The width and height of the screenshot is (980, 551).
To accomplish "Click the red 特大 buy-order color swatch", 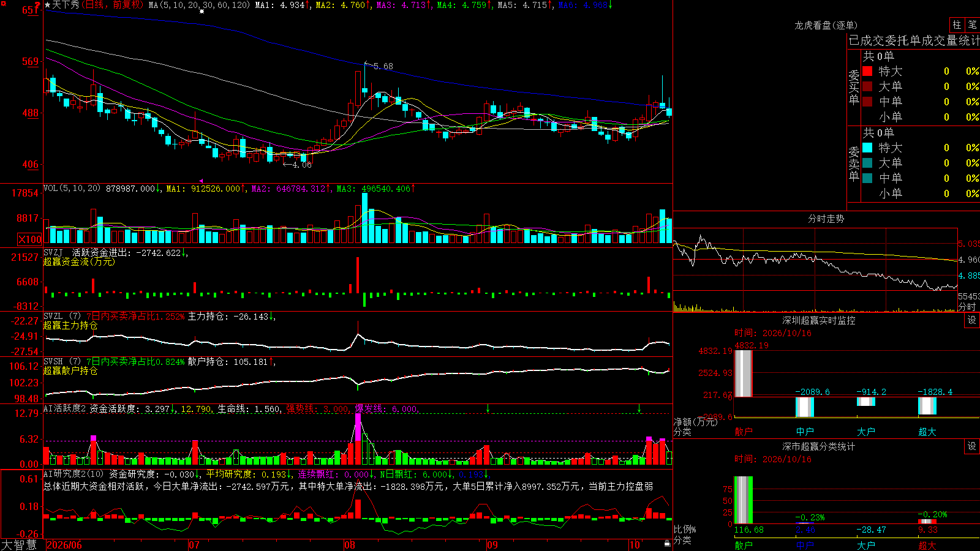I will (x=867, y=71).
